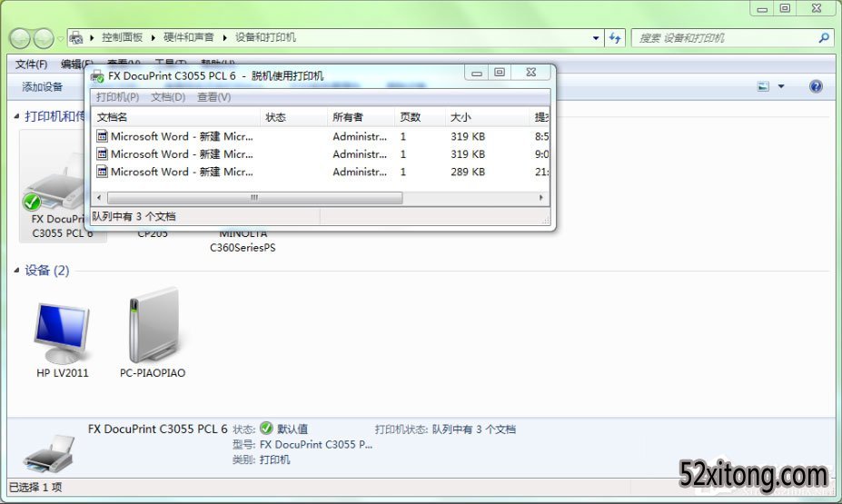Click document icon of the 8:5 print job
842x504 pixels.
[x=102, y=136]
